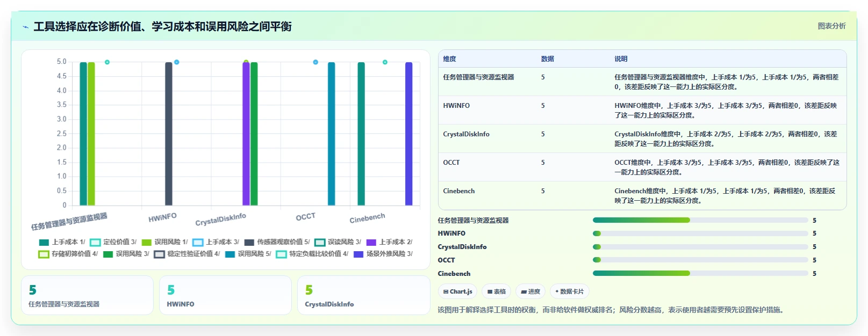
Task: Toggle legend item 误读风险 3/
Action: tap(338, 242)
